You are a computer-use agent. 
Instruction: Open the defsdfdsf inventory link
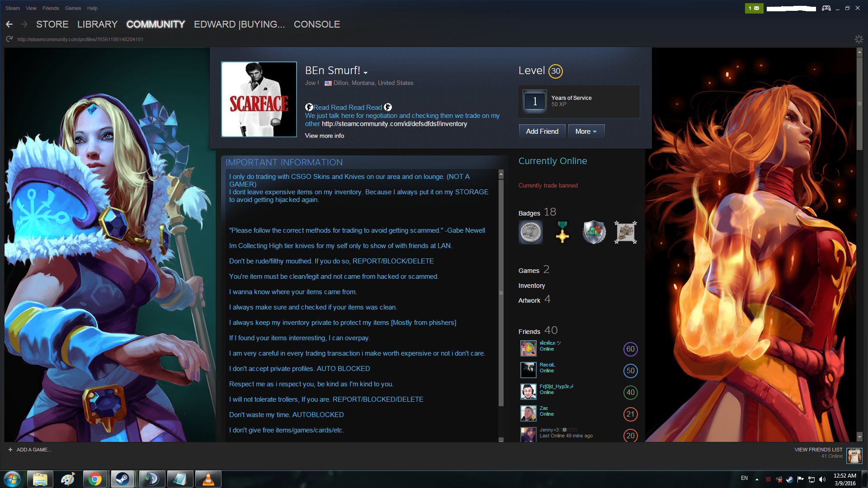tap(394, 124)
